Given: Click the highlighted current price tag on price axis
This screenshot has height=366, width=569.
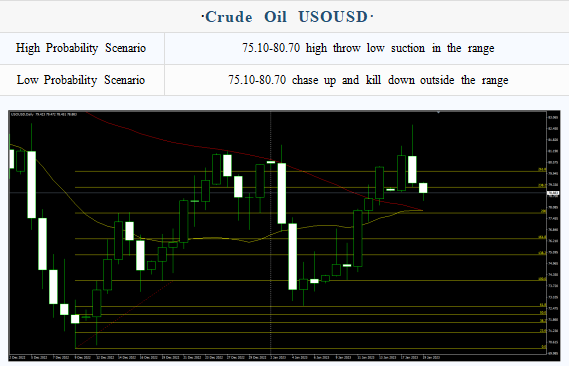Looking at the screenshot, I should [553, 193].
